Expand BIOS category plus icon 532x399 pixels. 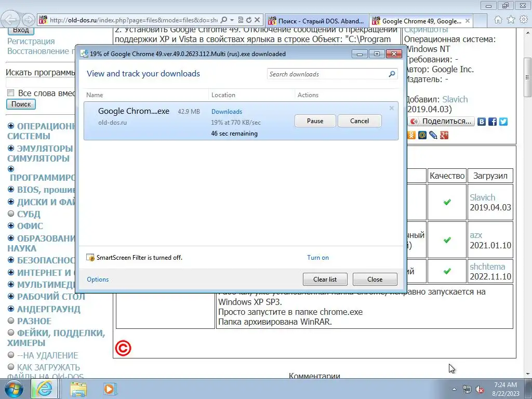click(11, 189)
